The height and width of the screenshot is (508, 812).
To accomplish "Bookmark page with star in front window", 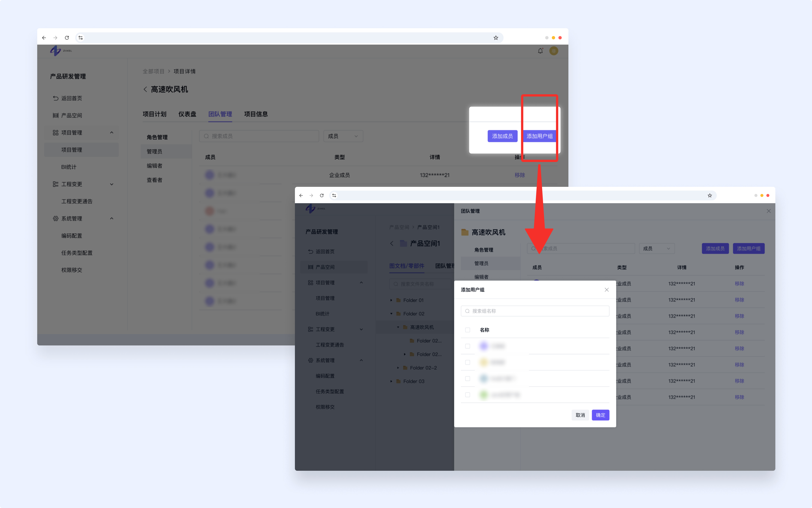I will pos(710,195).
